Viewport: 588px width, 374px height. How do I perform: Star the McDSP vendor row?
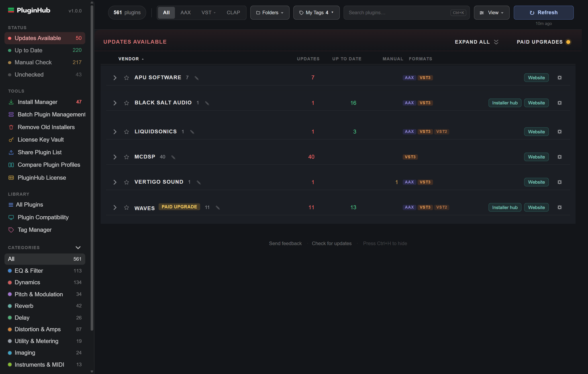click(x=126, y=157)
